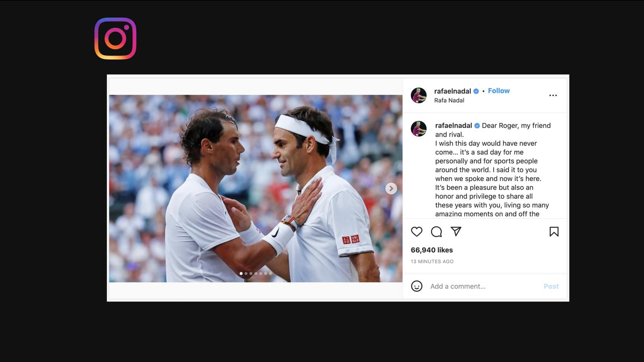
Task: Open the three-dot more options menu
Action: click(553, 96)
